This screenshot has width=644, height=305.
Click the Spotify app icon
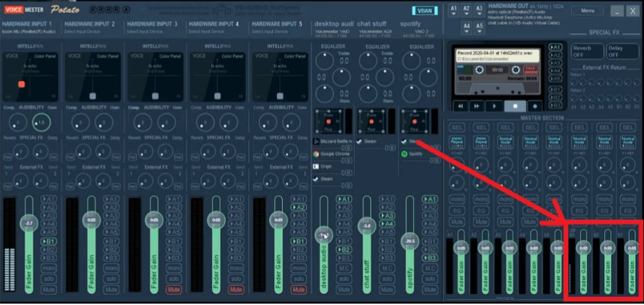tap(404, 154)
